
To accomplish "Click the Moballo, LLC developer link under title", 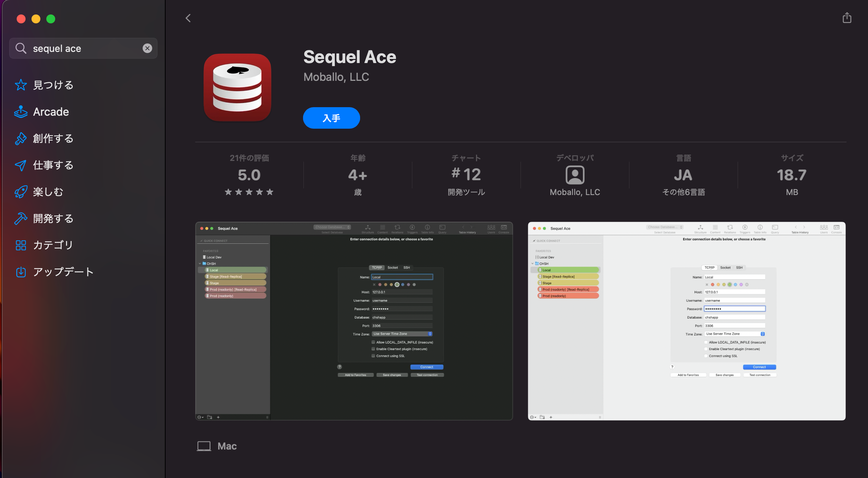I will coord(336,77).
